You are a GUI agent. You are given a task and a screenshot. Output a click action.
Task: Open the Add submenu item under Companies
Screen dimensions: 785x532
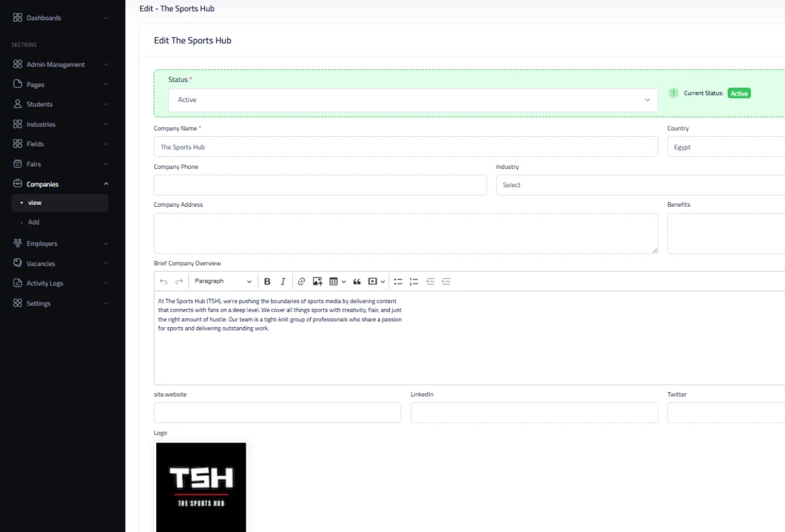pos(34,222)
